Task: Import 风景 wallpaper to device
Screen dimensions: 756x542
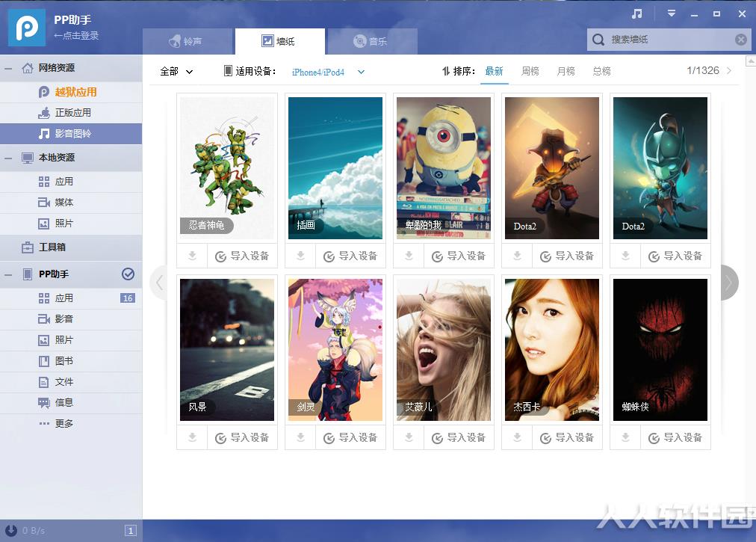Action: (242, 438)
